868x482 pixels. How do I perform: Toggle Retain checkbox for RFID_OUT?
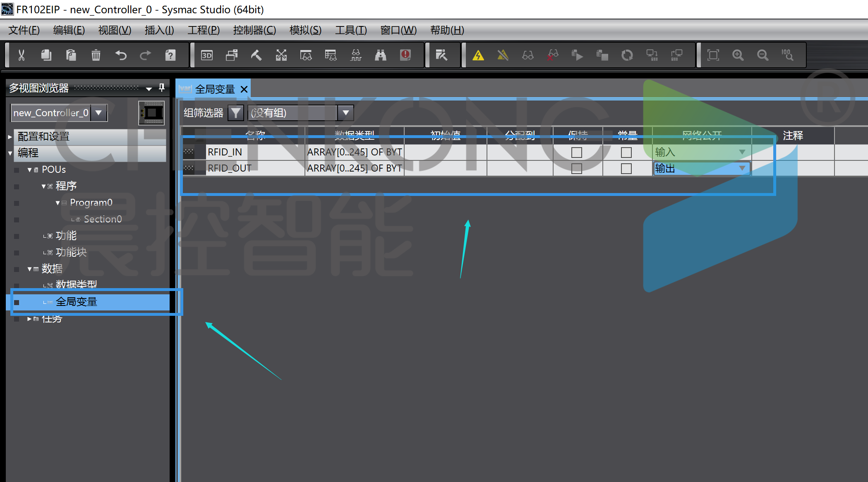click(x=577, y=169)
